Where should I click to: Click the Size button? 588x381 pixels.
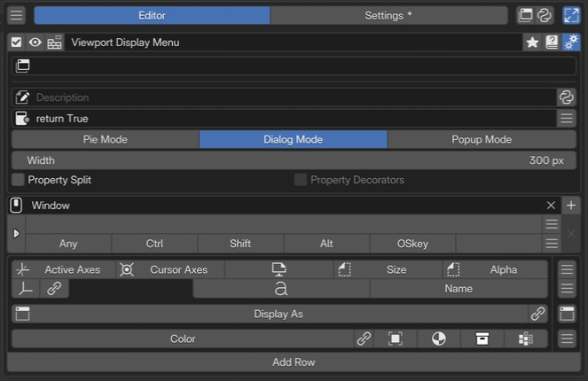(388, 269)
